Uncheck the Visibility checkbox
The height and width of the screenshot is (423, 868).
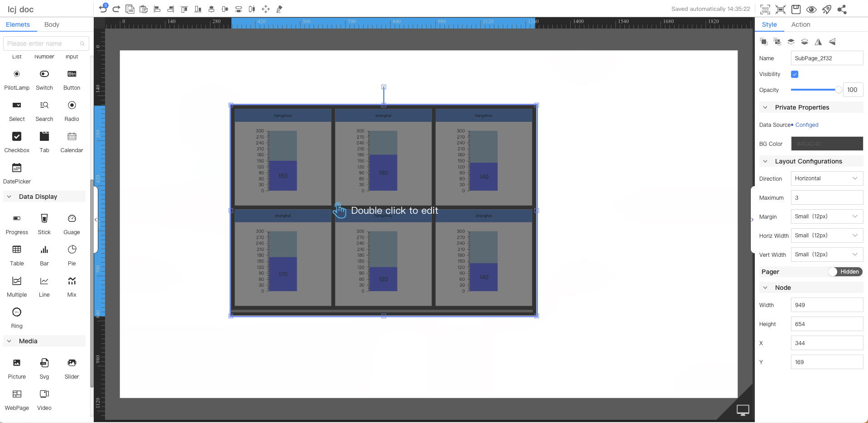(x=795, y=74)
